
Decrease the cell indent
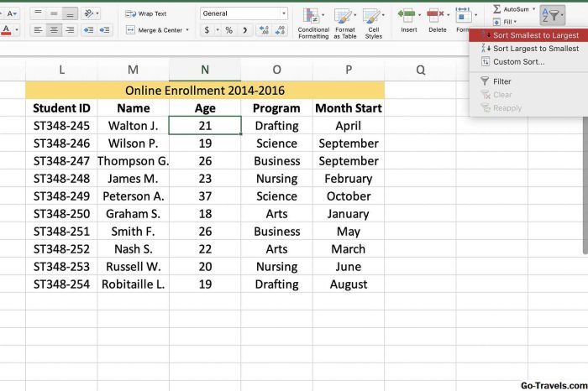pos(88,29)
